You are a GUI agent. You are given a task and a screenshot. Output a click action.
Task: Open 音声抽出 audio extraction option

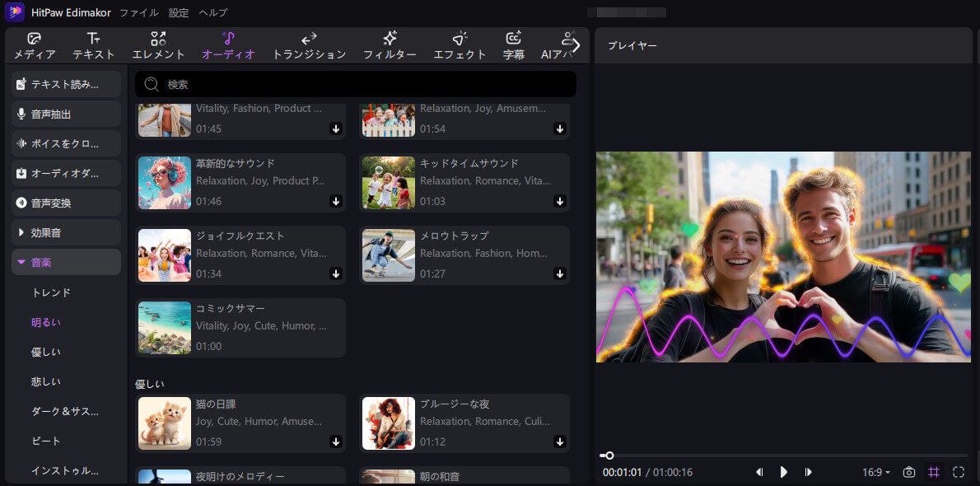[x=66, y=114]
